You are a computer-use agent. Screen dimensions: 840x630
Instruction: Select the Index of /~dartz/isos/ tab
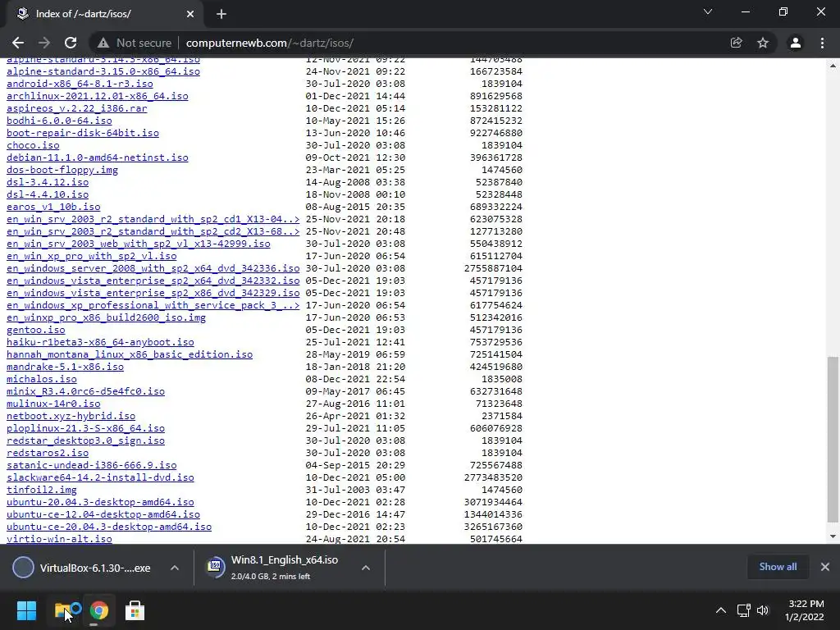click(104, 14)
